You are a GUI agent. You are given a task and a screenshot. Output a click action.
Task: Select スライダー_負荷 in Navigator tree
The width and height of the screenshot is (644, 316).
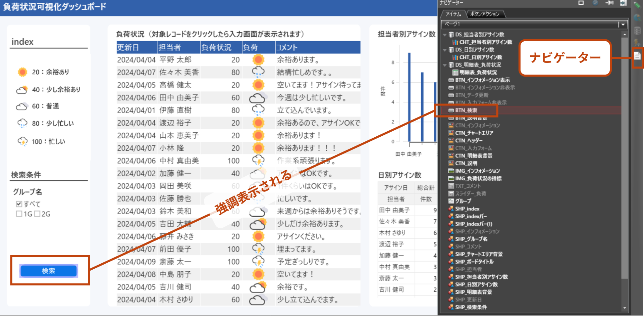pyautogui.click(x=470, y=194)
